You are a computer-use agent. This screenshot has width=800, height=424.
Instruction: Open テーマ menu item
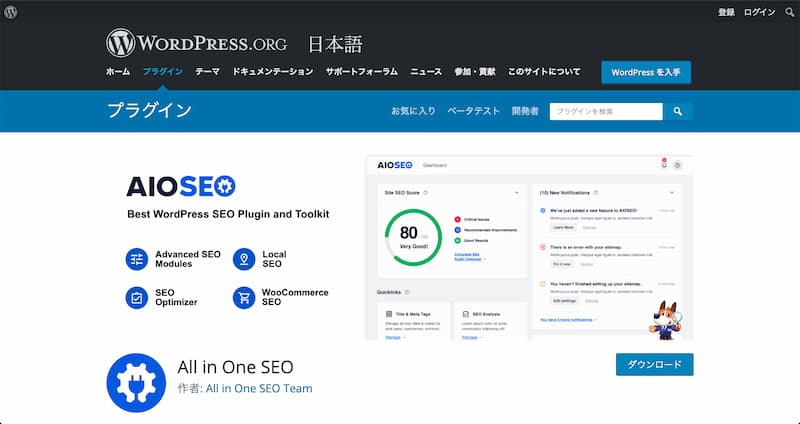click(207, 72)
